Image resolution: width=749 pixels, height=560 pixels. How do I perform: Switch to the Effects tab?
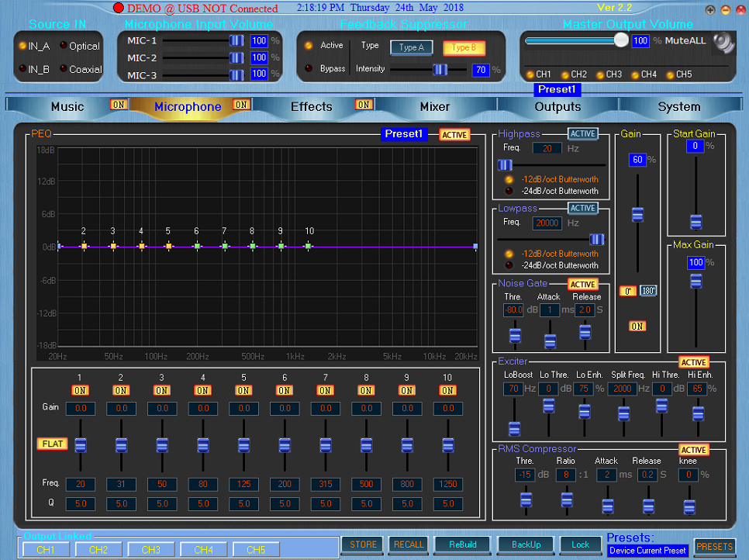pos(312,106)
